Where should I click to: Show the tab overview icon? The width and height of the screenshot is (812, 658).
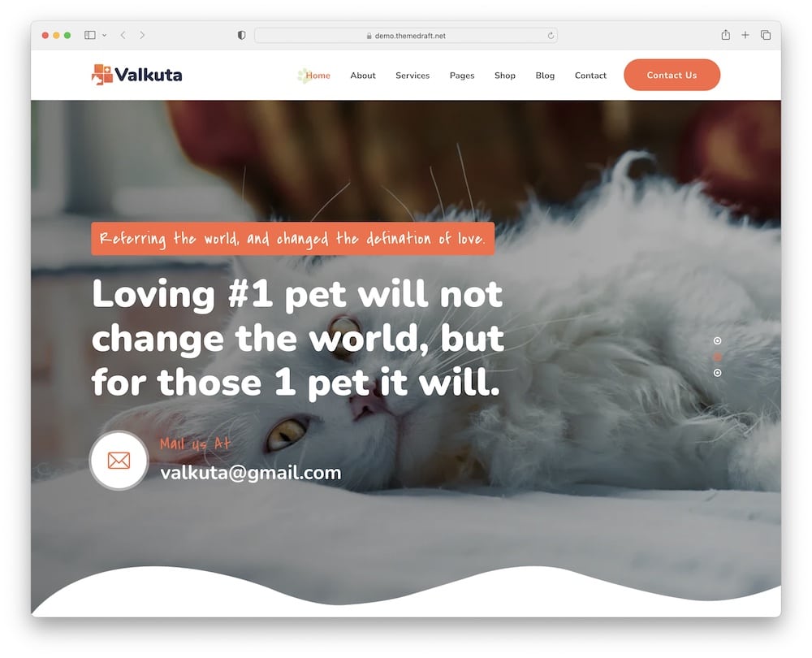766,35
